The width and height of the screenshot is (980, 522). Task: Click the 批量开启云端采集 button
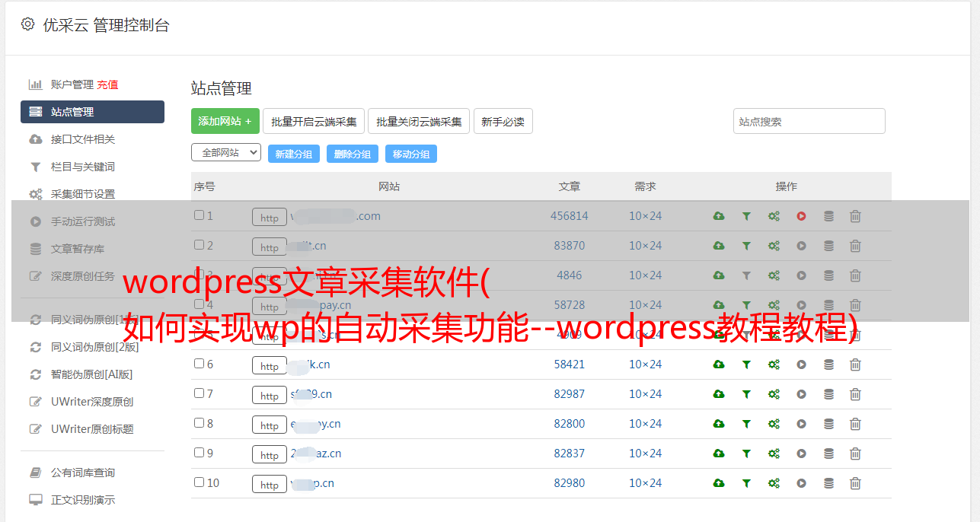(314, 121)
